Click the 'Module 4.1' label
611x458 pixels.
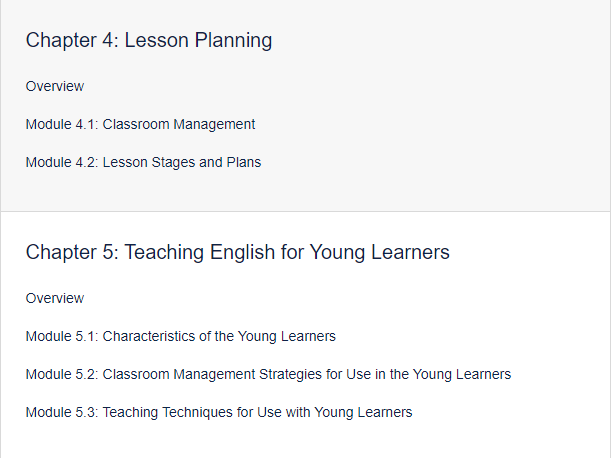pyautogui.click(x=62, y=124)
